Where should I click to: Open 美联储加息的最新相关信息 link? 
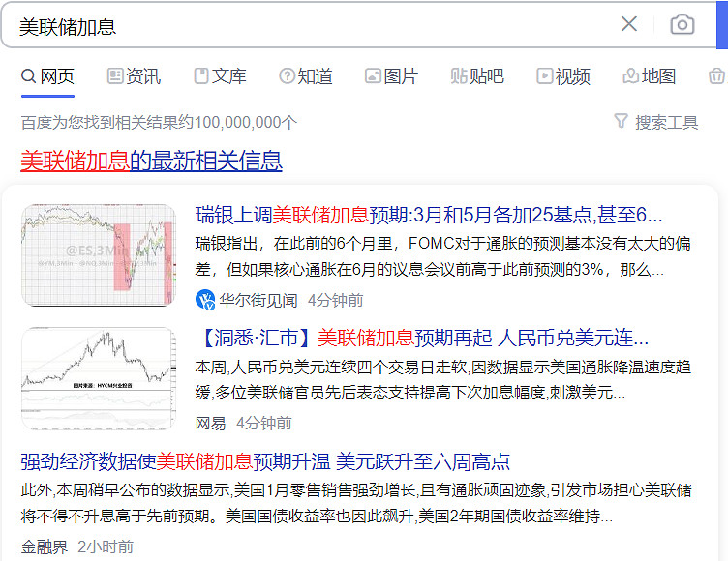[x=151, y=161]
